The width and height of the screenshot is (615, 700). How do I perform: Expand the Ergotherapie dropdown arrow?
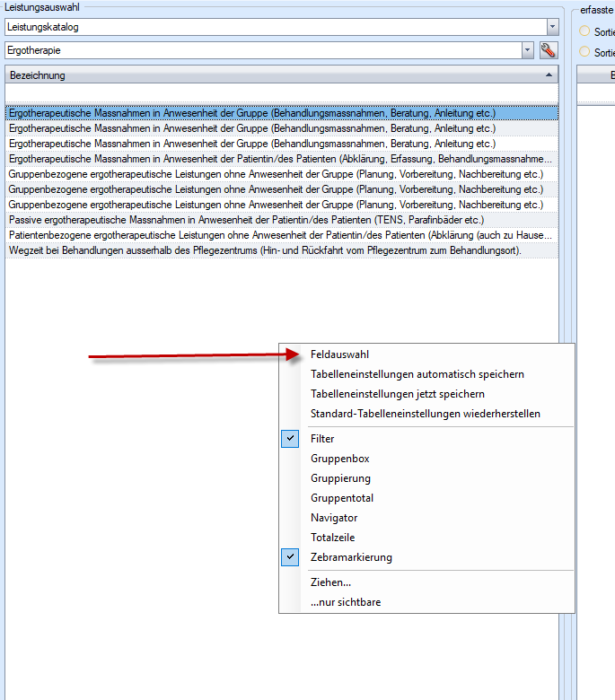pyautogui.click(x=527, y=50)
